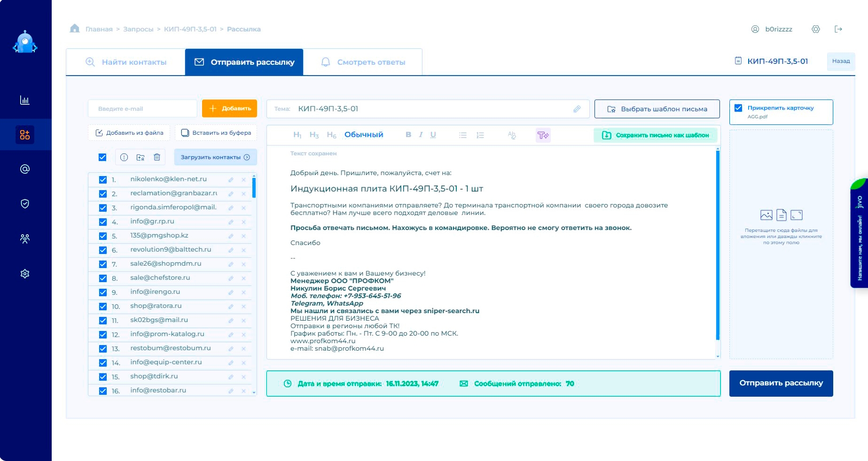Uncheck the select-all contacts checkbox

coord(102,157)
